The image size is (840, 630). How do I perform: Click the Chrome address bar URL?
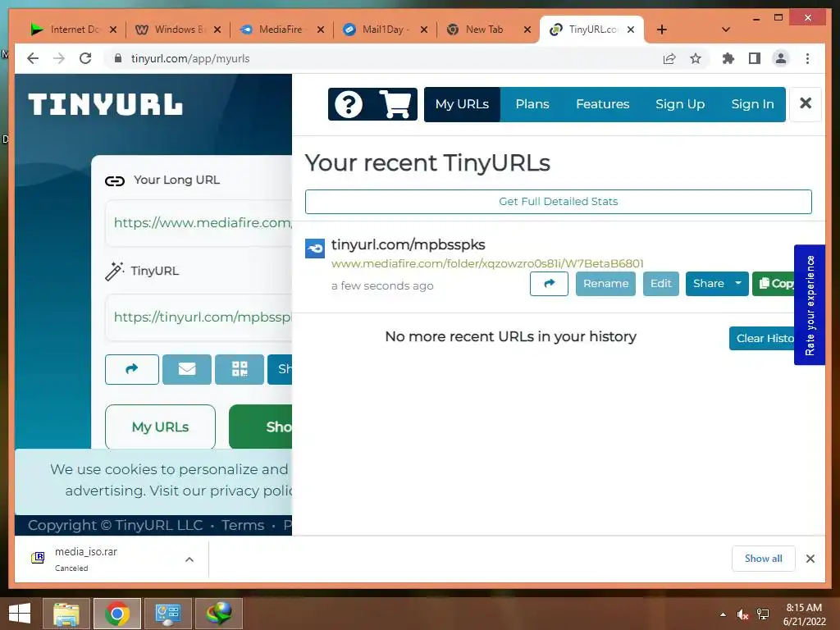tap(190, 58)
